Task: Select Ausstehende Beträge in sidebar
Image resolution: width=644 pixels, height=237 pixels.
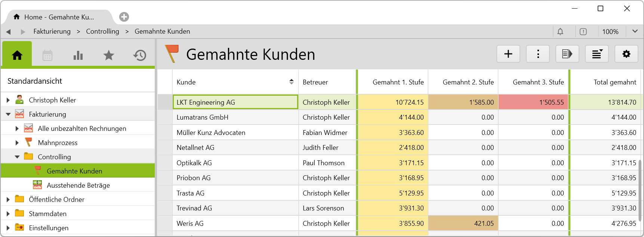Action: (x=78, y=185)
